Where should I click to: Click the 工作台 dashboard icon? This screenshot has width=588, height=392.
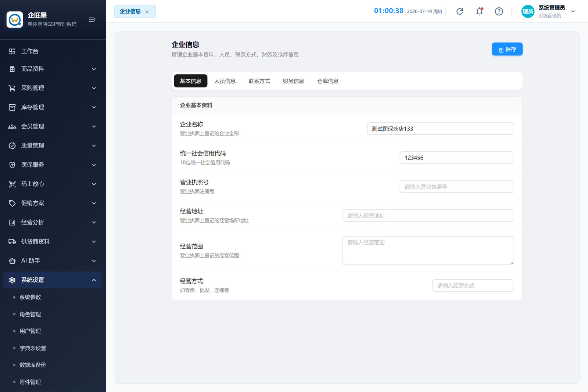[12, 51]
